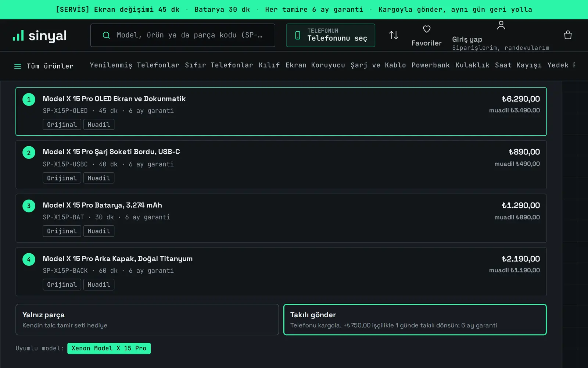
Task: Focus the model or part code search field
Action: click(183, 35)
